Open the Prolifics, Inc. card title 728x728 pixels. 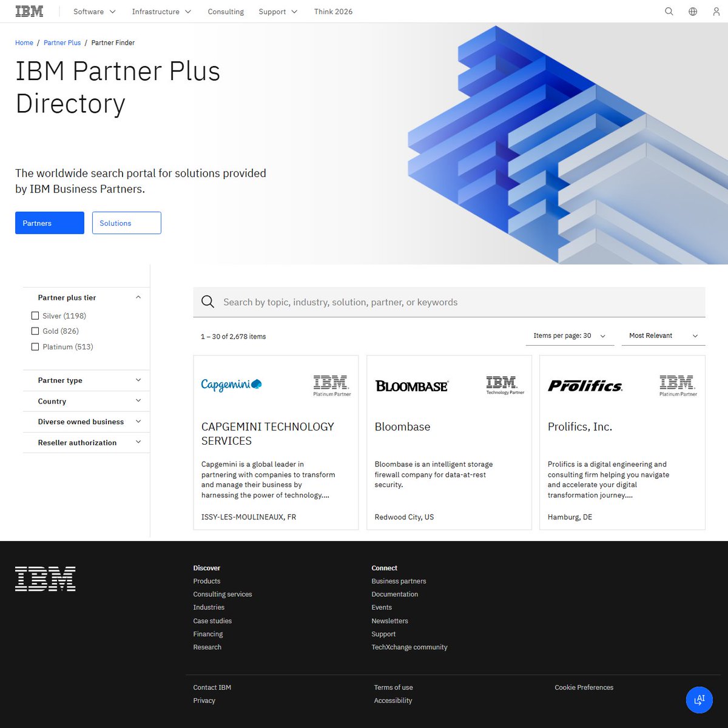[580, 426]
